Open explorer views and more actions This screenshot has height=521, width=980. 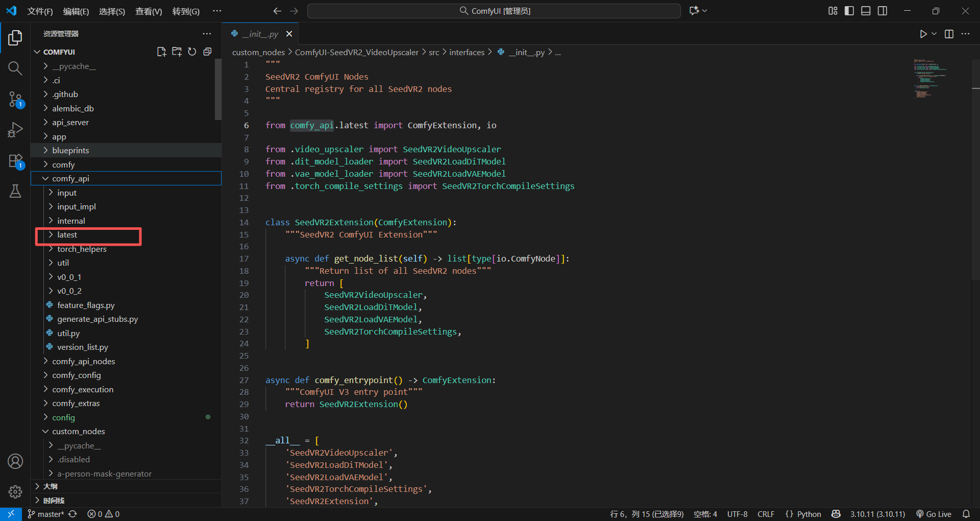pyautogui.click(x=207, y=34)
